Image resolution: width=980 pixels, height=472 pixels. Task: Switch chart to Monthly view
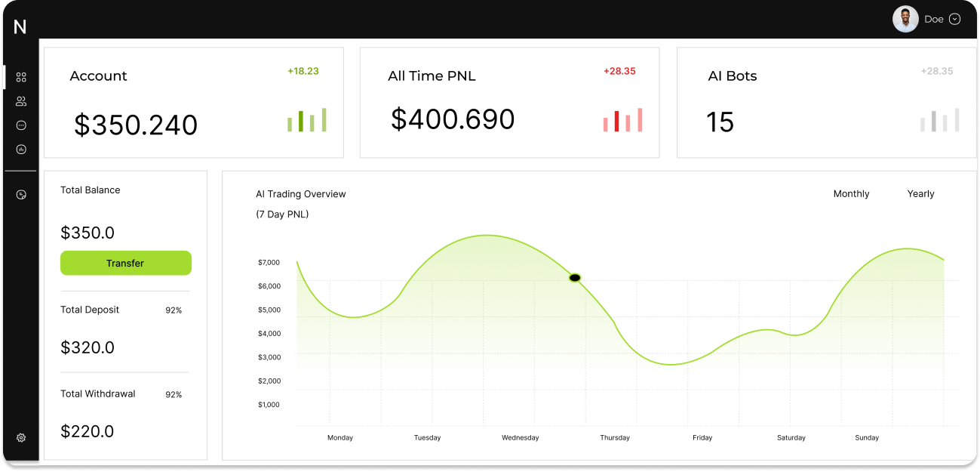point(851,194)
